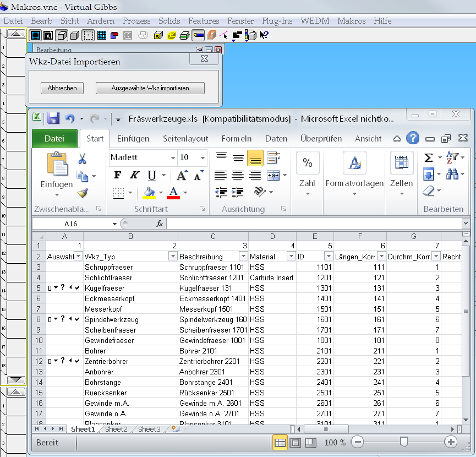Decrease font size with small A icon
This screenshot has width=476, height=457.
199,175
